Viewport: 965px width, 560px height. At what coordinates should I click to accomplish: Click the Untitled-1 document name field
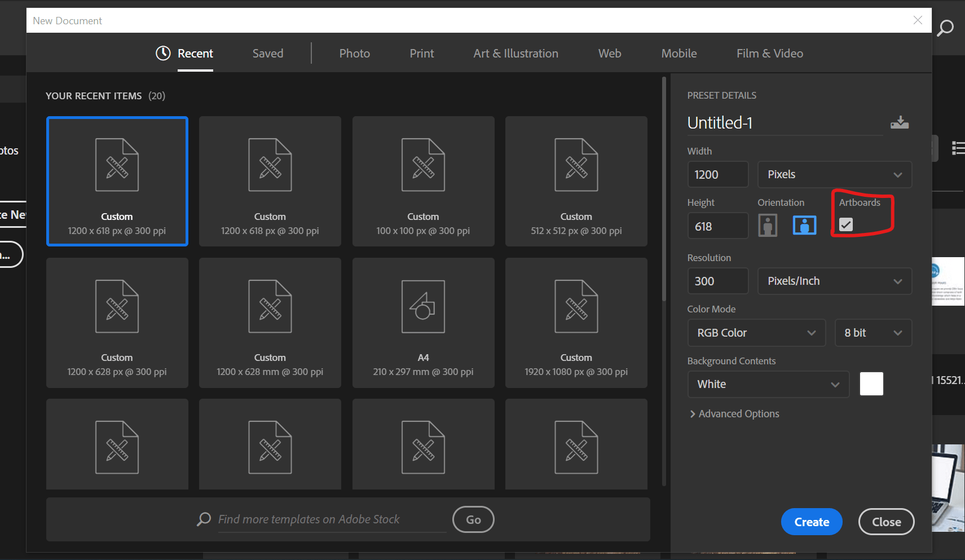click(785, 123)
